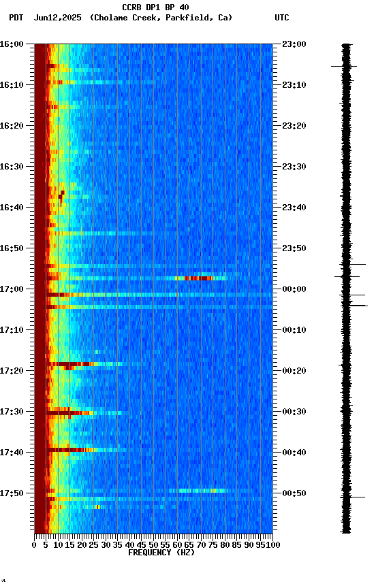Click the 17:30 PDT time label

click(12, 412)
